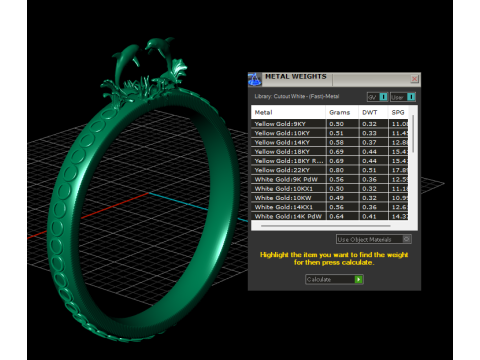Image resolution: width=480 pixels, height=360 pixels.
Task: Sort by the Metal column header
Action: [x=288, y=112]
